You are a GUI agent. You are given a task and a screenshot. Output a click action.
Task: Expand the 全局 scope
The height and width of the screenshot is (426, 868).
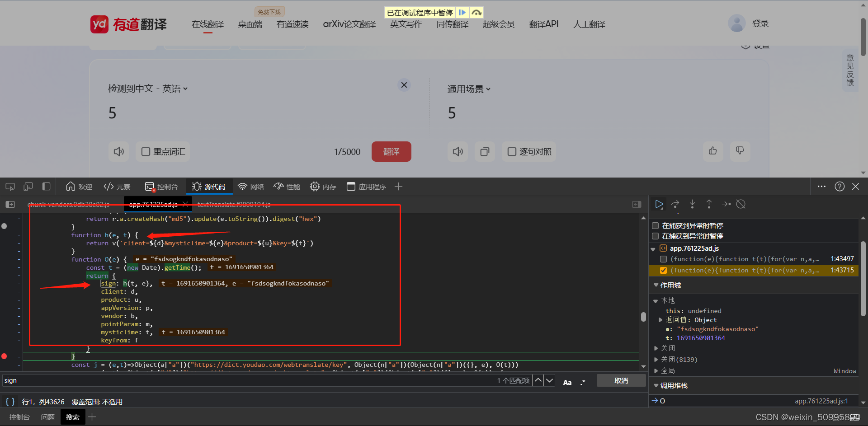[656, 371]
